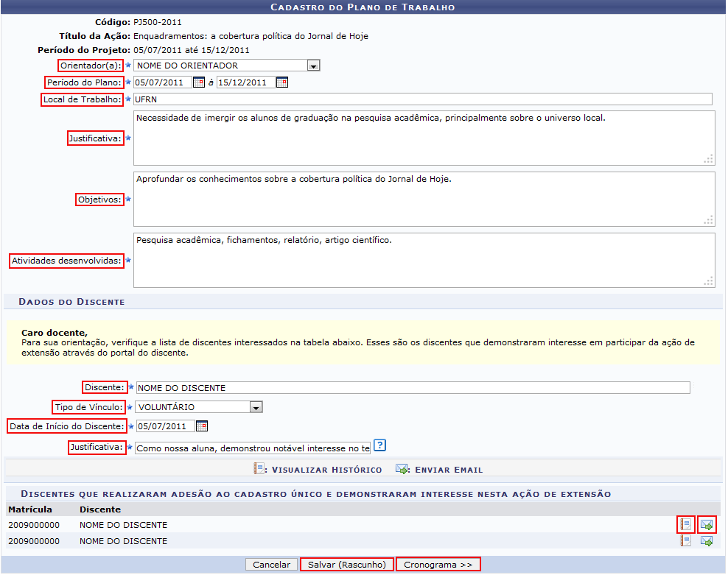
Task: Click the discente Justificativa input field
Action: pos(253,448)
